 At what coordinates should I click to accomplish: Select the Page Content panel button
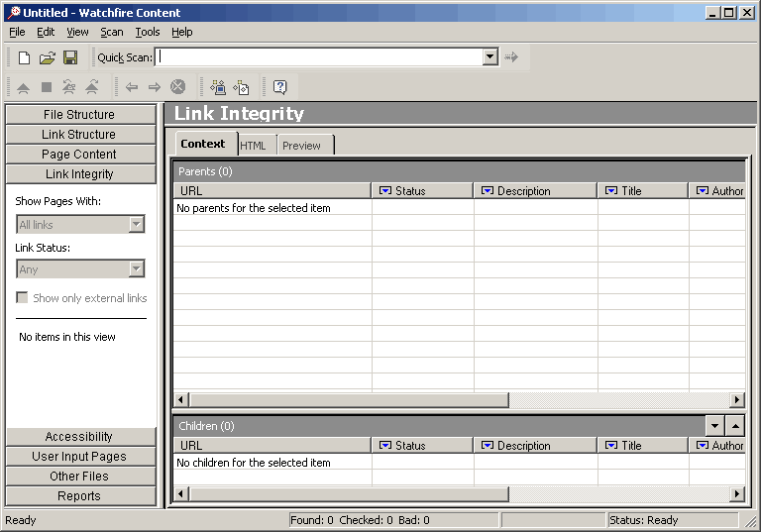pyautogui.click(x=80, y=155)
